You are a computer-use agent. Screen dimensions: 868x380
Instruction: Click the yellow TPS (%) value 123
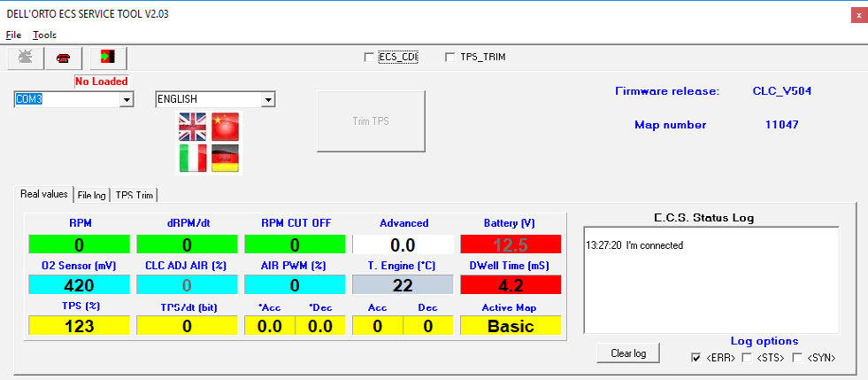tap(79, 326)
